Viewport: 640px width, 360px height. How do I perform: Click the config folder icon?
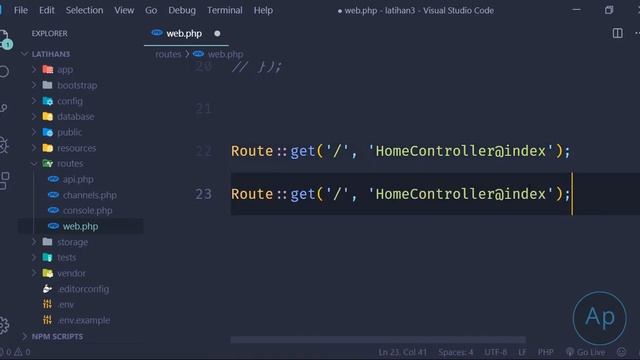pos(48,101)
